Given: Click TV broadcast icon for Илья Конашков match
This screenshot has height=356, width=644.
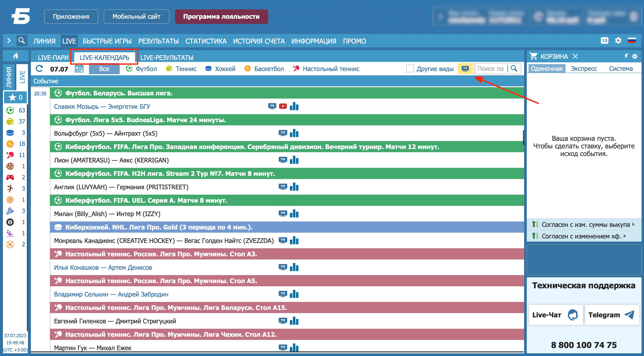Looking at the screenshot, I should (283, 267).
